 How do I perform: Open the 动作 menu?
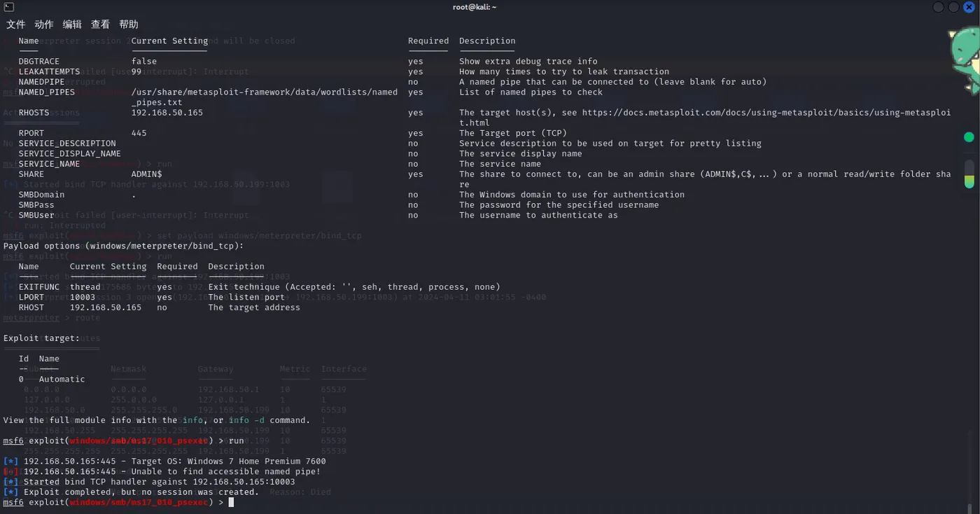[44, 25]
